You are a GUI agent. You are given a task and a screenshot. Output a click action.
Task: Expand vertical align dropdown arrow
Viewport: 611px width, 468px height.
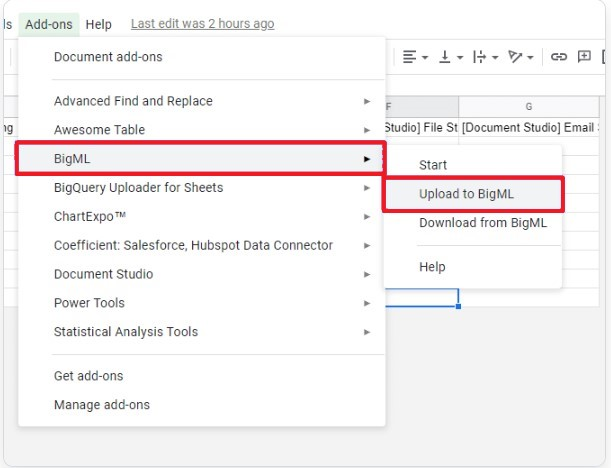[460, 58]
